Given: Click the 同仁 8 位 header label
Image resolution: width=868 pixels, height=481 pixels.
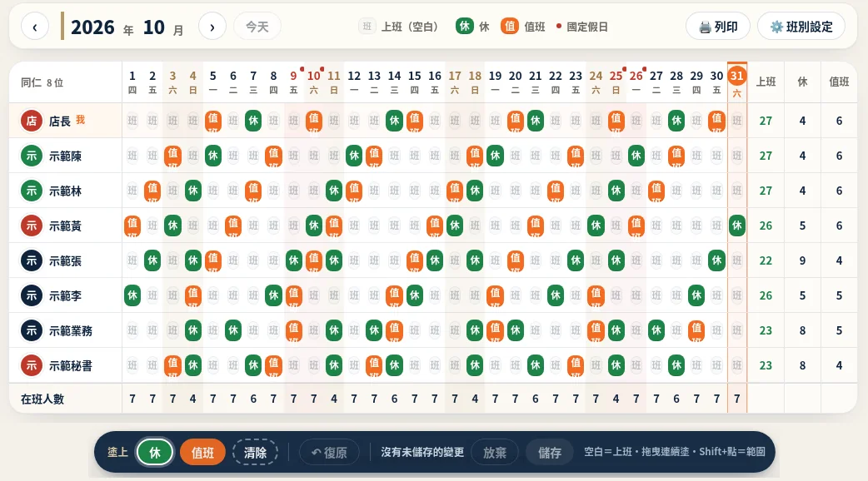Looking at the screenshot, I should point(42,82).
